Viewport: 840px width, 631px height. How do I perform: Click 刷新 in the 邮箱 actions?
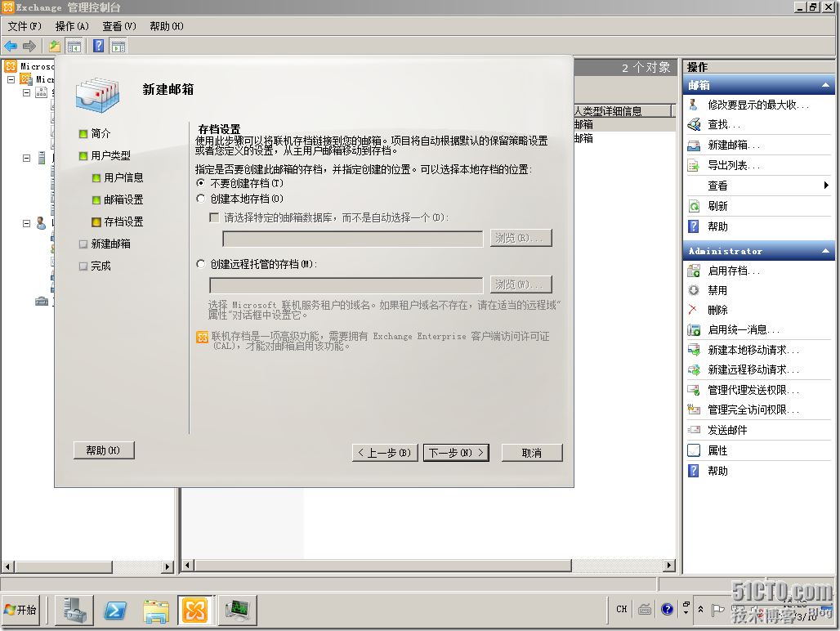717,206
